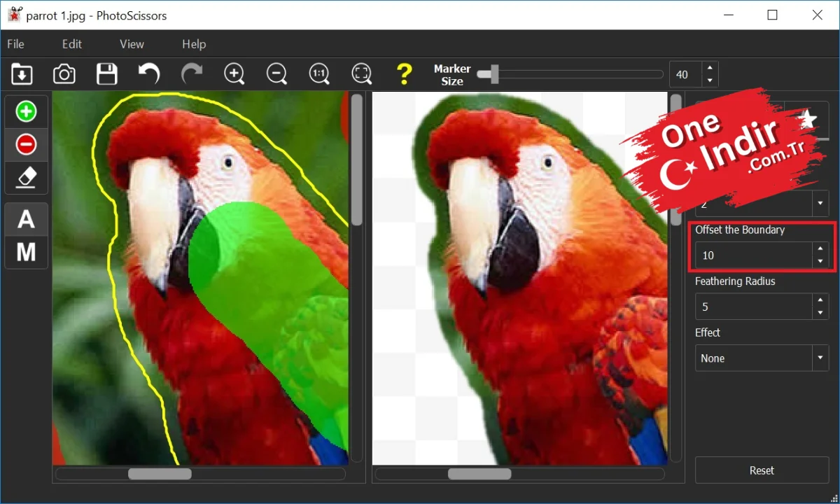Click the "Feathering Radius" label
Image resolution: width=840 pixels, height=504 pixels.
click(735, 281)
